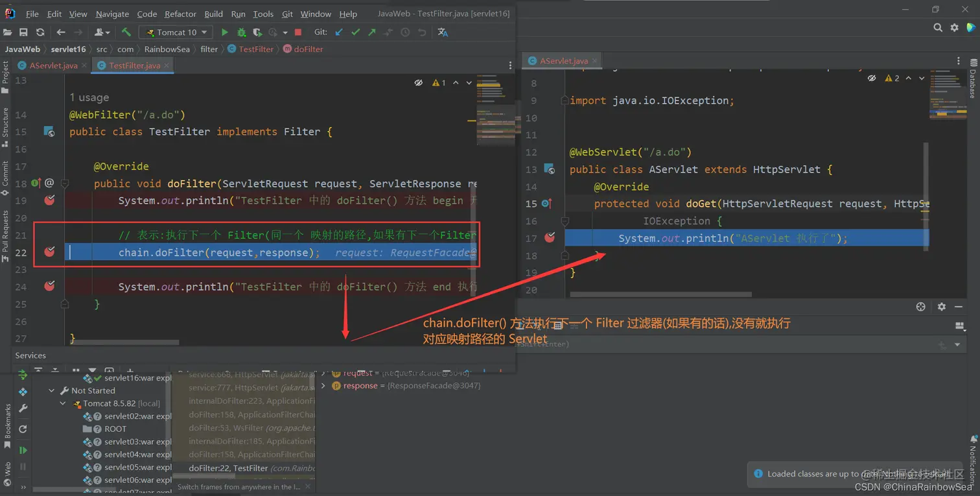Toggle the breakpoint on AServlet line 17
The width and height of the screenshot is (980, 496).
[550, 238]
